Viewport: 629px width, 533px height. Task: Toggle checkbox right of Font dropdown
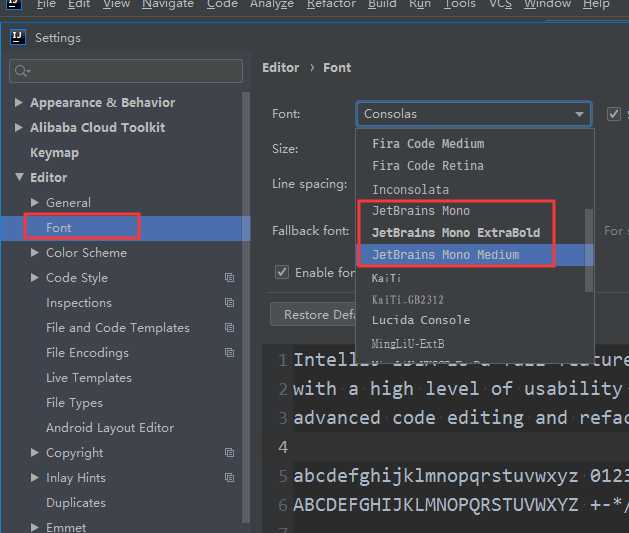[x=614, y=114]
